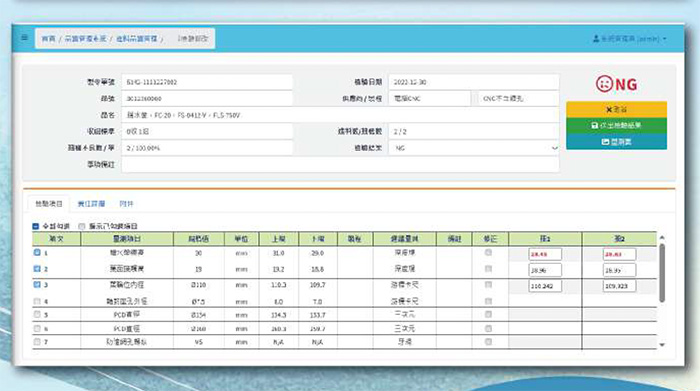Click the field showing 109.323
This screenshot has height=391, width=700.
point(619,286)
